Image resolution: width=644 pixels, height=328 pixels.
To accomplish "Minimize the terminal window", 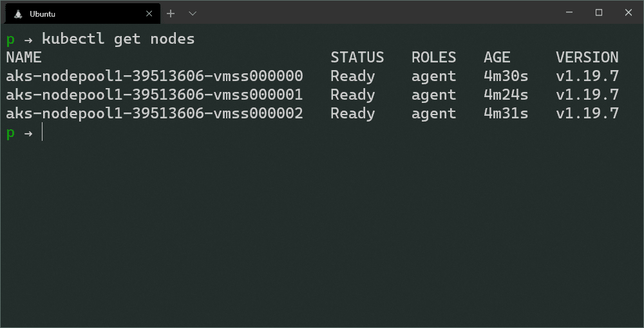I will pyautogui.click(x=569, y=12).
